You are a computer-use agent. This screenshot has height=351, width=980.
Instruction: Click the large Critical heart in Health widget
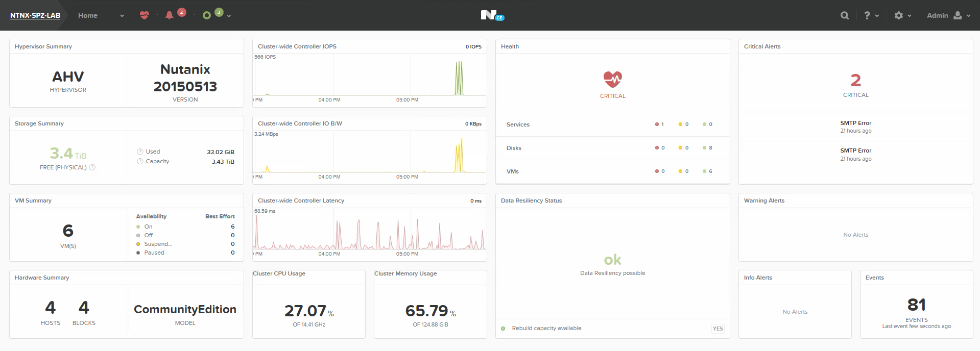612,80
